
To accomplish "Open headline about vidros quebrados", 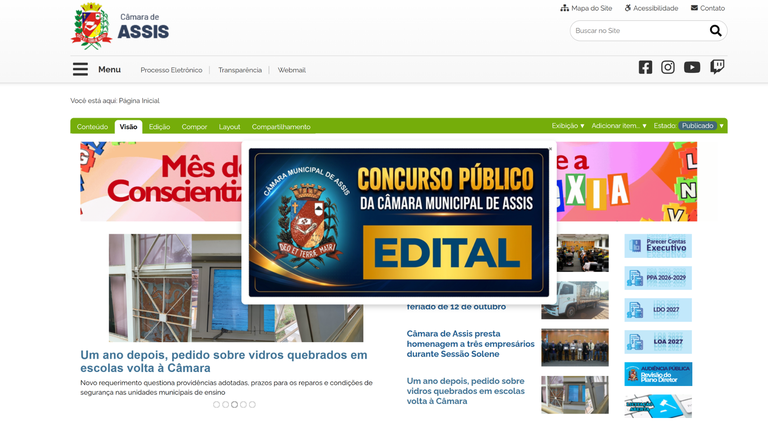I will click(x=224, y=361).
